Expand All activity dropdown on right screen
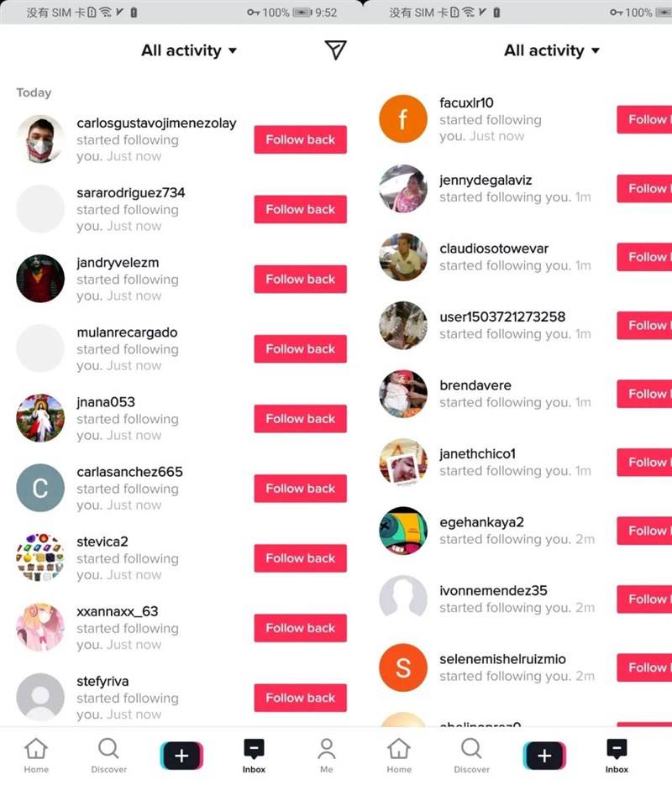Screen dimensions: 672x785 (x=552, y=50)
